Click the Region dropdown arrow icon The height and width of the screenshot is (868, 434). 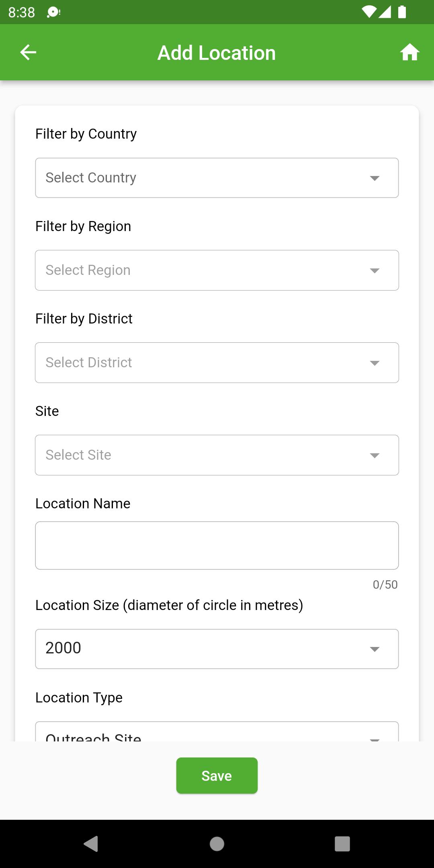(x=375, y=270)
